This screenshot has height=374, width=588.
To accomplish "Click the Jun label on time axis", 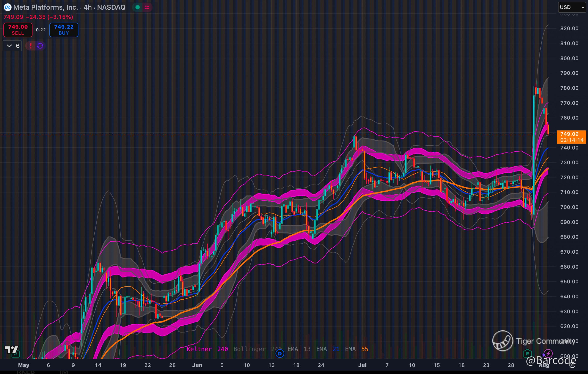I will 197,365.
